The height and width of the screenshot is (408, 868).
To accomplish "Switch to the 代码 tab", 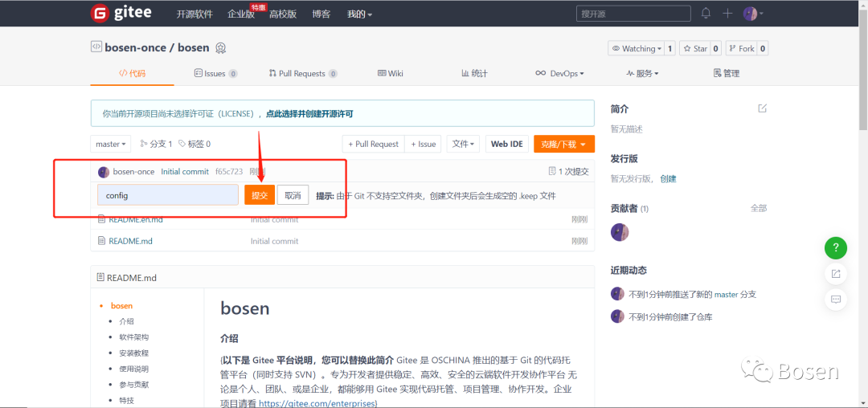I will point(133,74).
